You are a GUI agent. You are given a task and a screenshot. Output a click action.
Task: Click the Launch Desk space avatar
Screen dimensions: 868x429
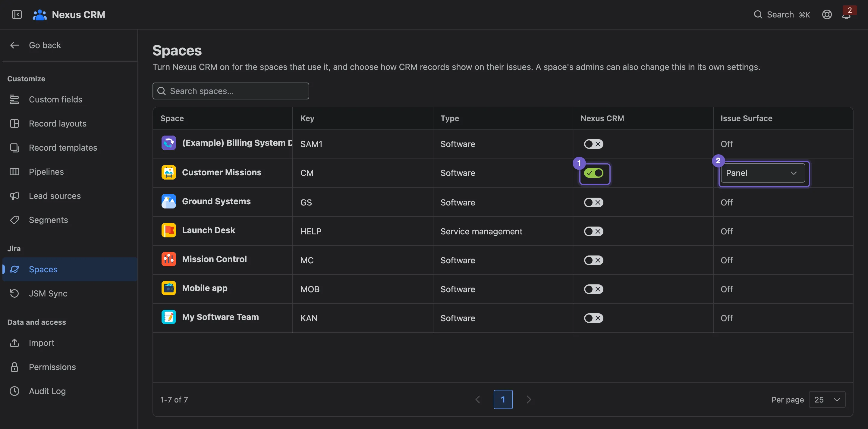tap(168, 230)
